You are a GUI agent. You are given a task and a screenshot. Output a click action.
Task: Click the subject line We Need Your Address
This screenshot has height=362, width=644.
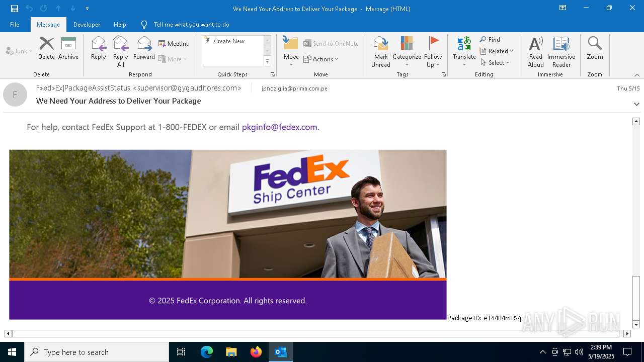[x=119, y=101]
